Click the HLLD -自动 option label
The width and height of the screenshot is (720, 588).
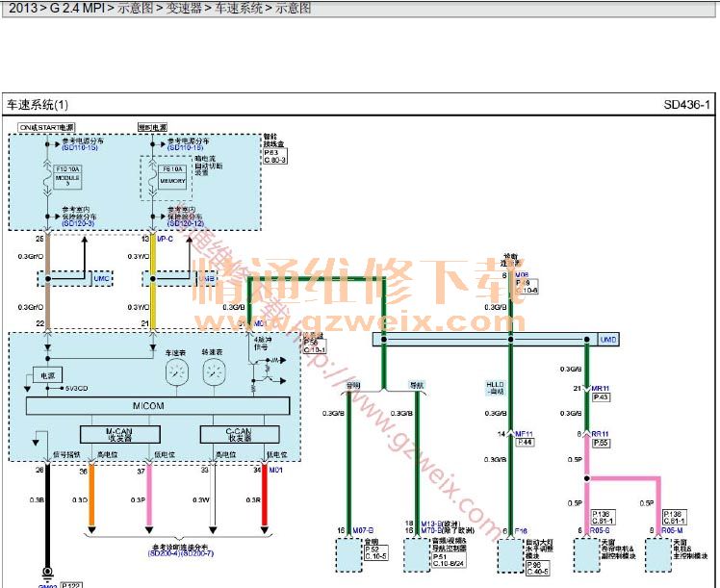coord(495,388)
